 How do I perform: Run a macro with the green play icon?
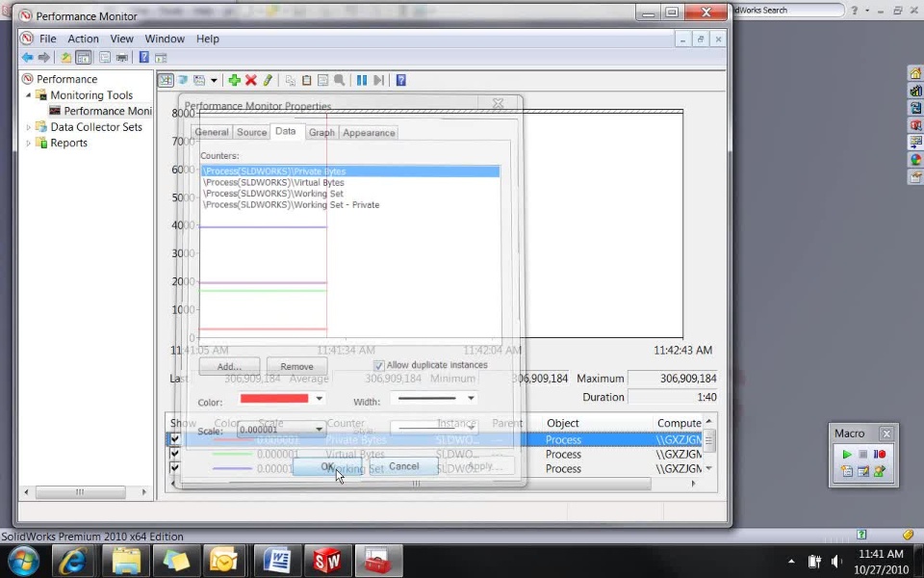click(x=847, y=454)
